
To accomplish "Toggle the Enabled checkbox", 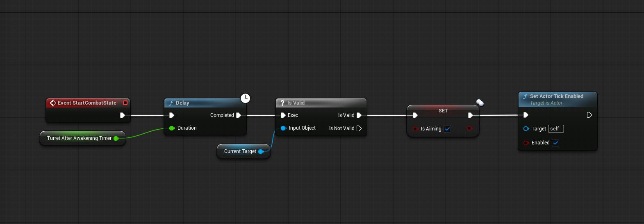I will [x=555, y=143].
